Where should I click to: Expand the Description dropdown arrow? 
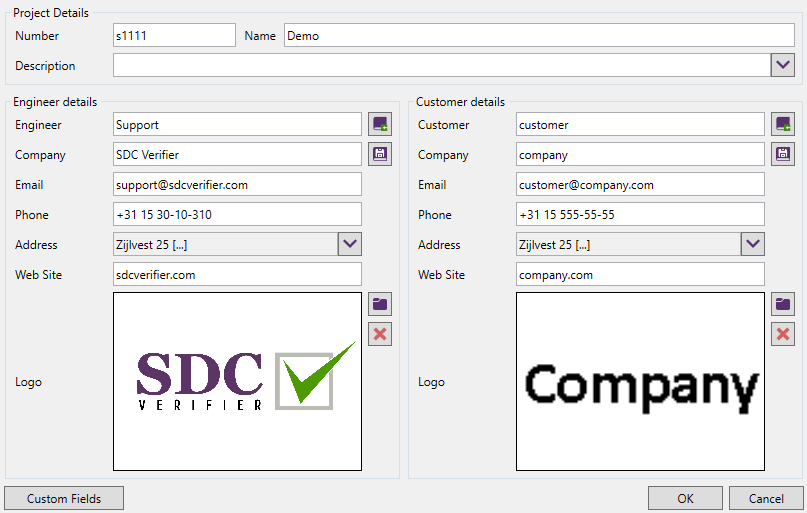click(x=783, y=65)
